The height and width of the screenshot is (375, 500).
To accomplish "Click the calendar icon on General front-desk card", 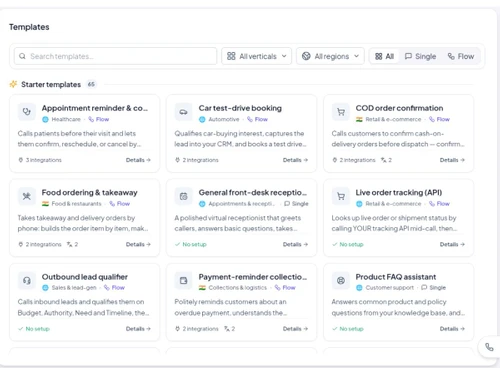I will (x=183, y=196).
